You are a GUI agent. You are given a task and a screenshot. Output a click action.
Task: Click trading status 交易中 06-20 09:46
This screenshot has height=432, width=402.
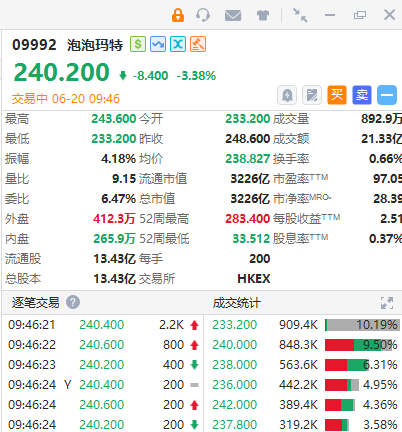(x=66, y=99)
